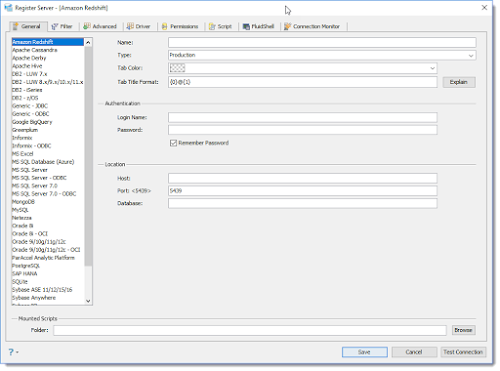Click the Browse button for folder
This screenshot has width=500, height=371.
tap(463, 330)
